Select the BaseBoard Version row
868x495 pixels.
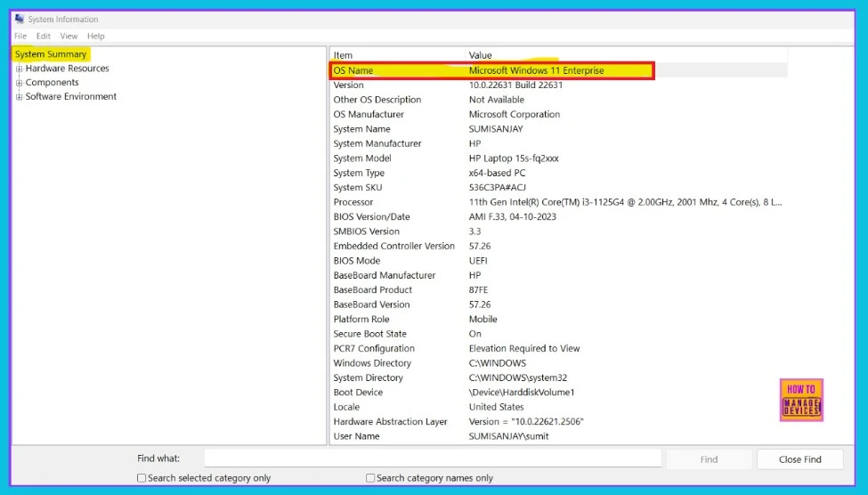point(558,304)
